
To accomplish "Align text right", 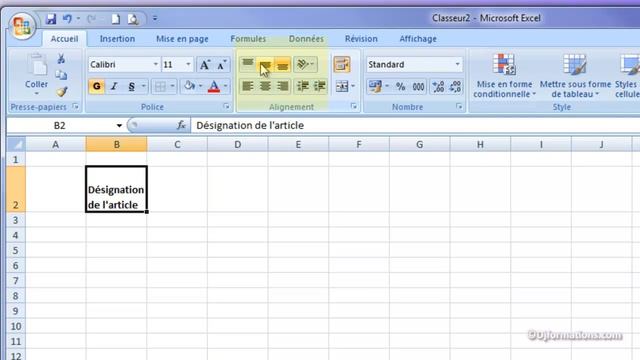I will point(282,86).
